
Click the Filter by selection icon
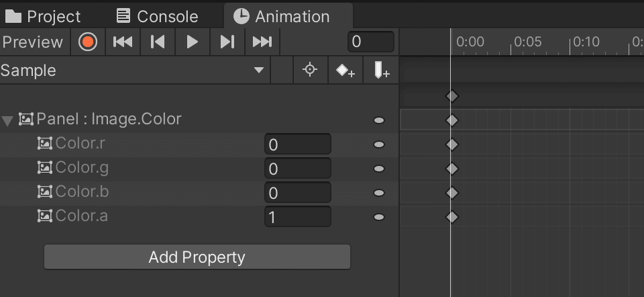click(310, 71)
